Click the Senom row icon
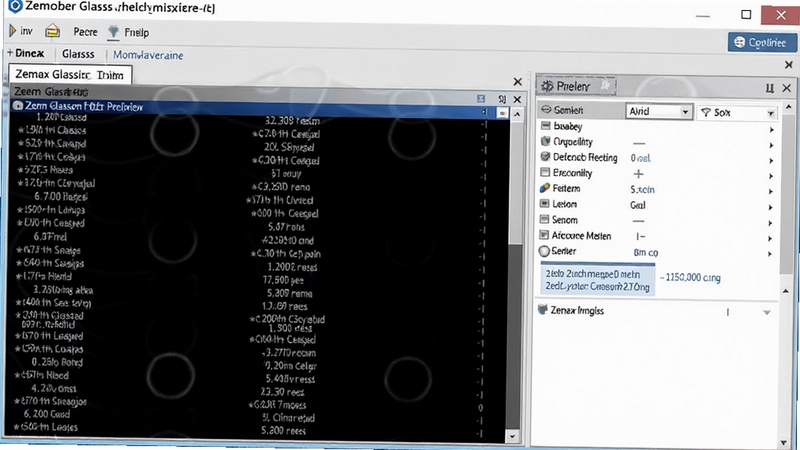This screenshot has width=800, height=450. point(544,219)
